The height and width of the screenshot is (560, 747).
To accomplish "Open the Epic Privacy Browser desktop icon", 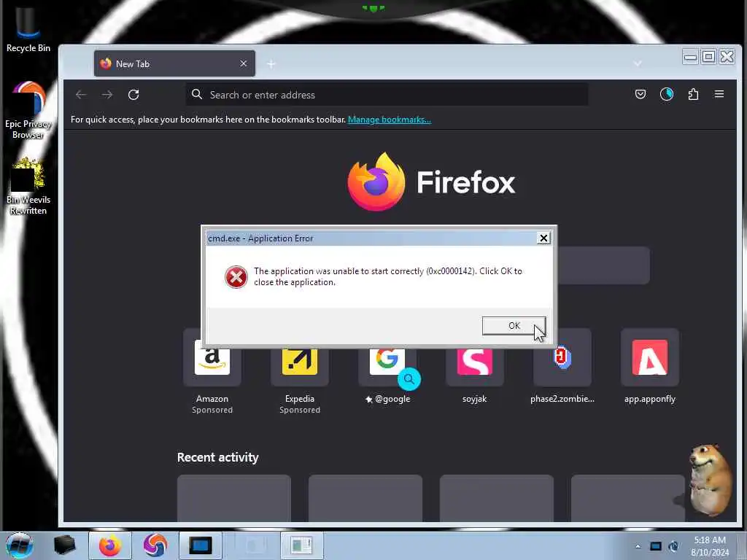I will (28, 111).
